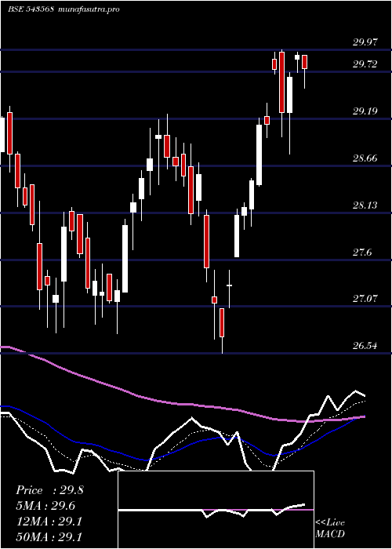Click the munafasutra.pro watermark text
The width and height of the screenshot is (392, 549).
click(90, 9)
